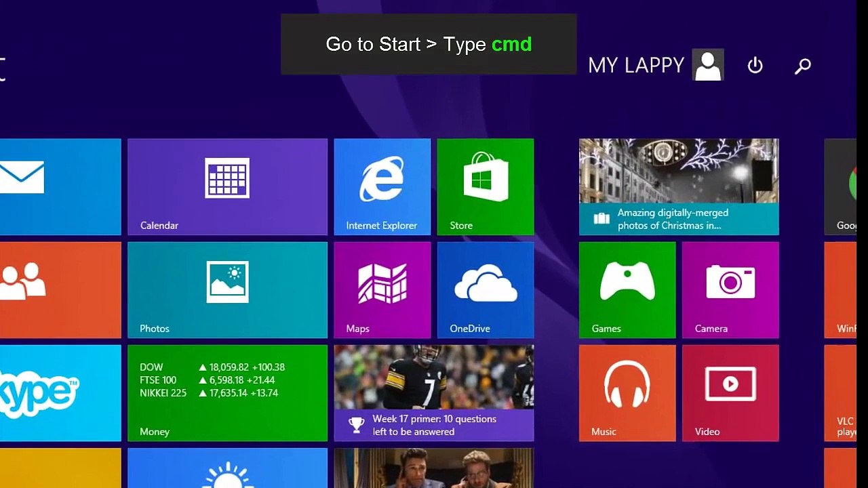Viewport: 868px width, 488px height.
Task: Click the user account picture
Action: click(708, 65)
